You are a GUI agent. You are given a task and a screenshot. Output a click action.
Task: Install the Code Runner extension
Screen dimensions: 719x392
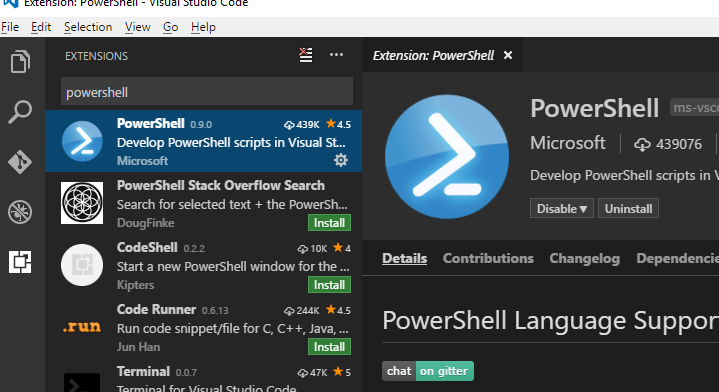(329, 347)
